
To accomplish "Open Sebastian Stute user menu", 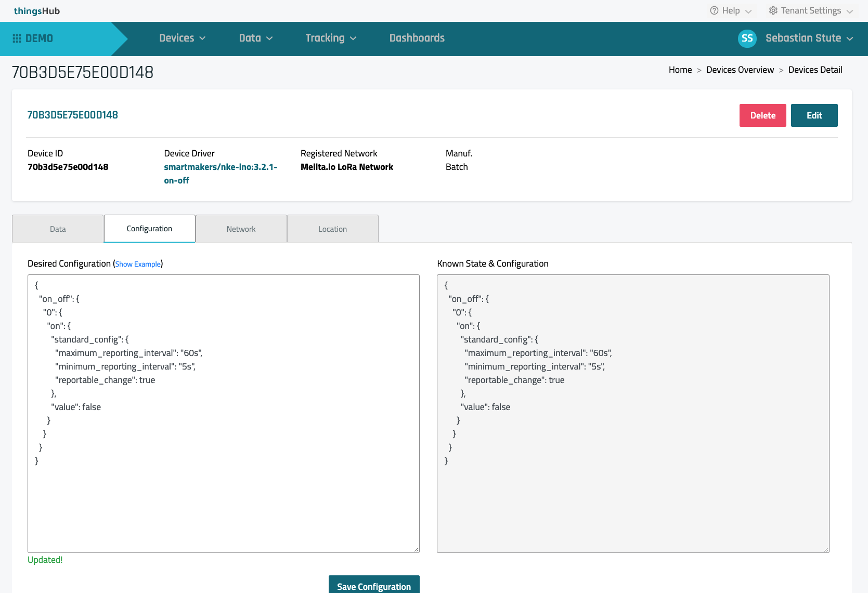I will pos(809,38).
